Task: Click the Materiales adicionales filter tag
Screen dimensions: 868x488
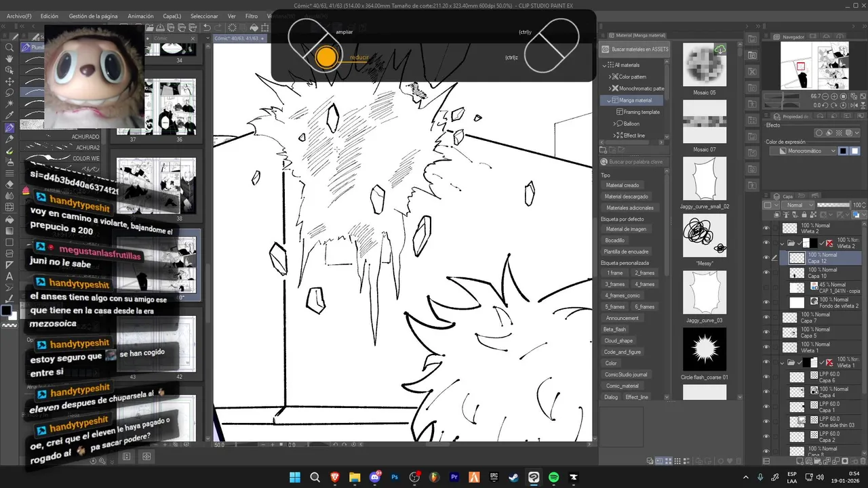Action: [x=630, y=208]
